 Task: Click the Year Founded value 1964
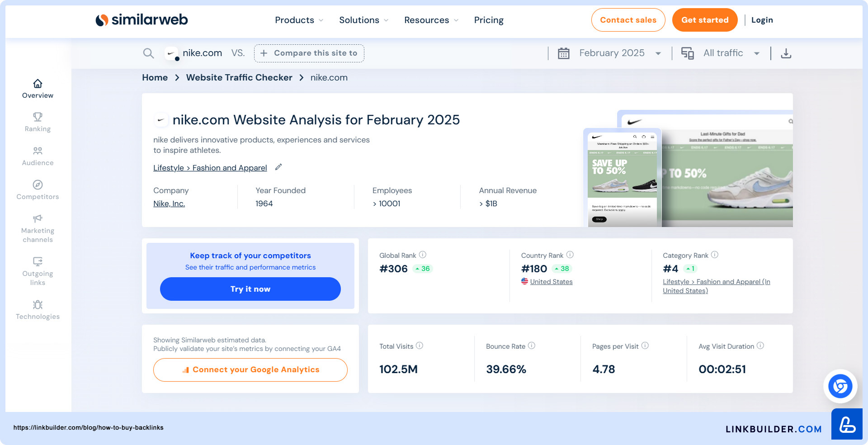tap(264, 204)
